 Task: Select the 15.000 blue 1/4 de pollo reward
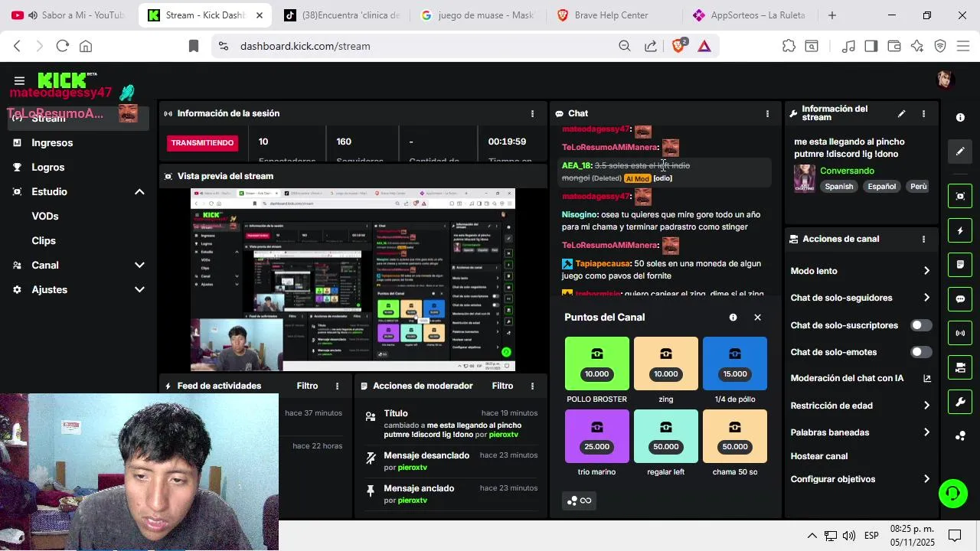click(x=734, y=364)
